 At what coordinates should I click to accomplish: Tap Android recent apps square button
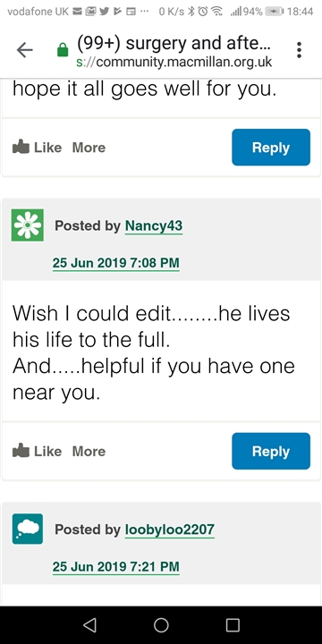pyautogui.click(x=233, y=624)
